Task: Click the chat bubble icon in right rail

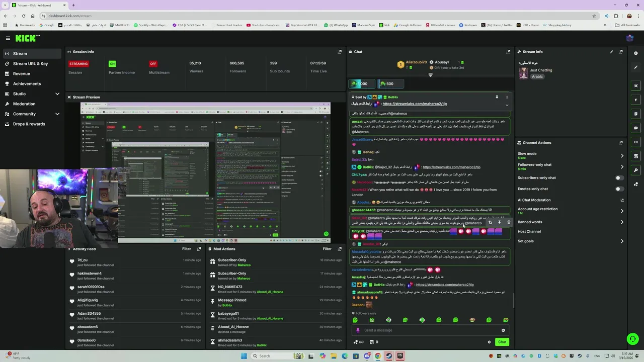Action: point(636,128)
